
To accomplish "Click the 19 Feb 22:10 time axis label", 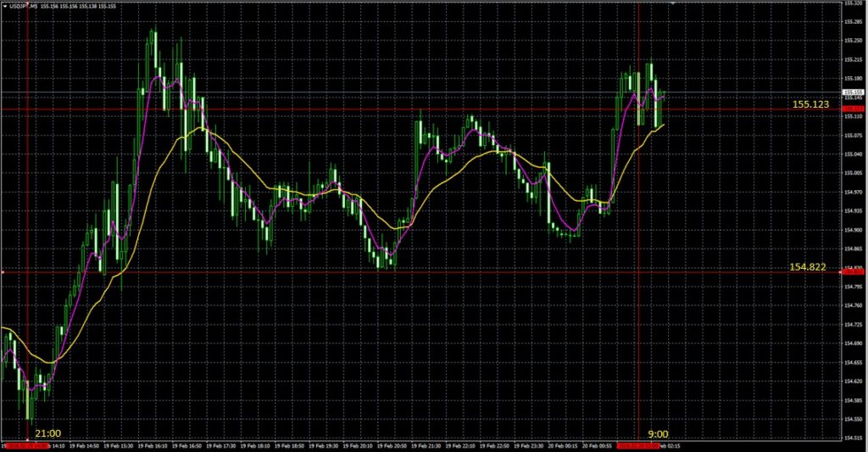I will click(460, 446).
